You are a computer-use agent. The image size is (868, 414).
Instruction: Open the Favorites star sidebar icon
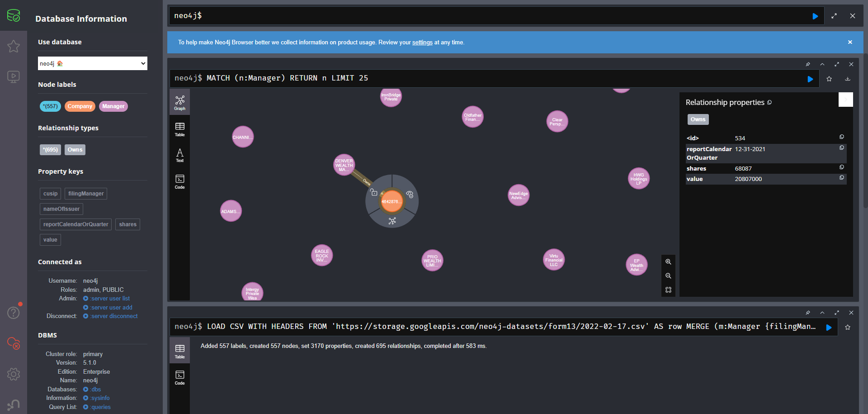pos(14,46)
